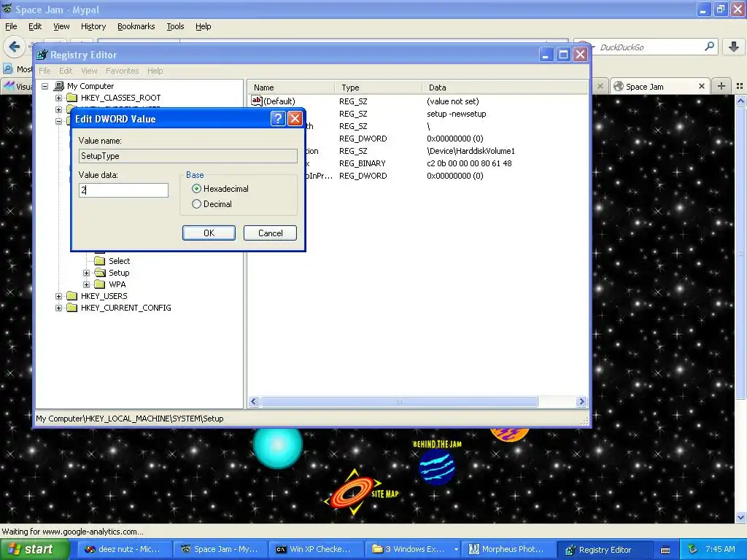Screen dimensions: 747x560
Task: Cancel the Edit DWORD Value dialog
Action: tap(270, 233)
